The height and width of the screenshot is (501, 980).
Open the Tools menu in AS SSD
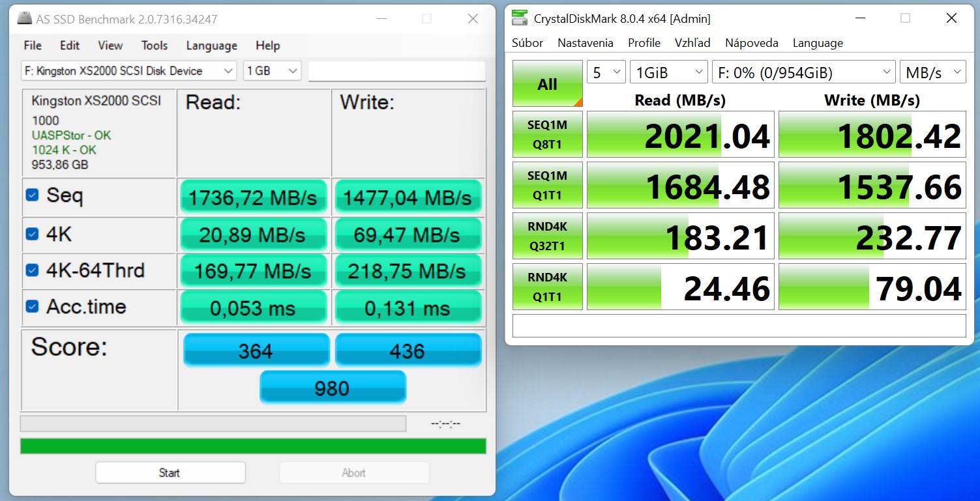(155, 46)
